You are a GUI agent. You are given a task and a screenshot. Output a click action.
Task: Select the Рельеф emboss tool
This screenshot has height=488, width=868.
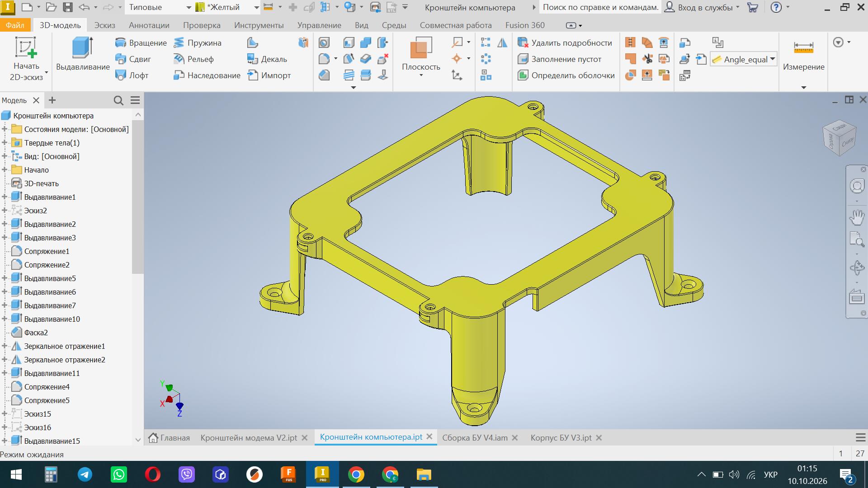(193, 59)
